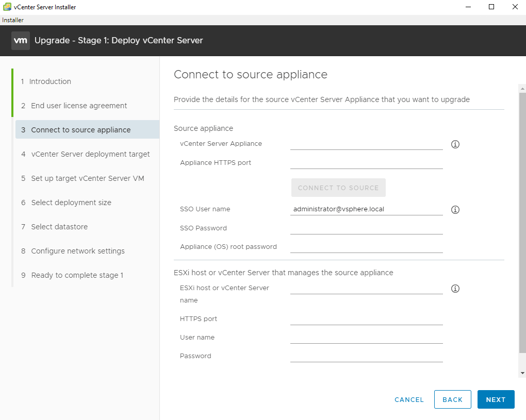Click the Appliance HTTPS port field
Viewport: 526px width, 420px height.
(x=366, y=163)
